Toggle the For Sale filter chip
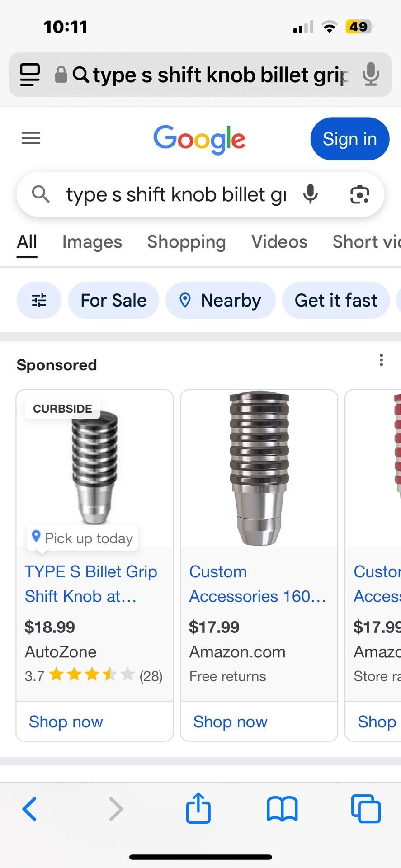The image size is (401, 868). pyautogui.click(x=113, y=300)
